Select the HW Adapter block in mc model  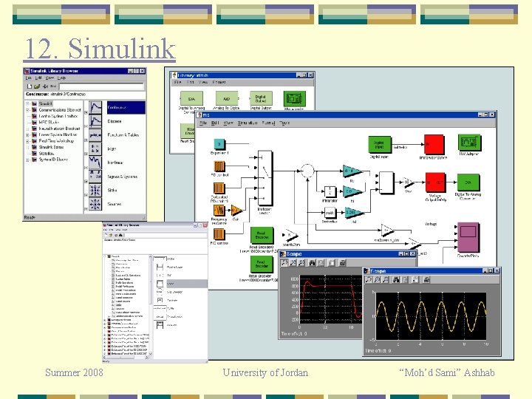point(469,142)
